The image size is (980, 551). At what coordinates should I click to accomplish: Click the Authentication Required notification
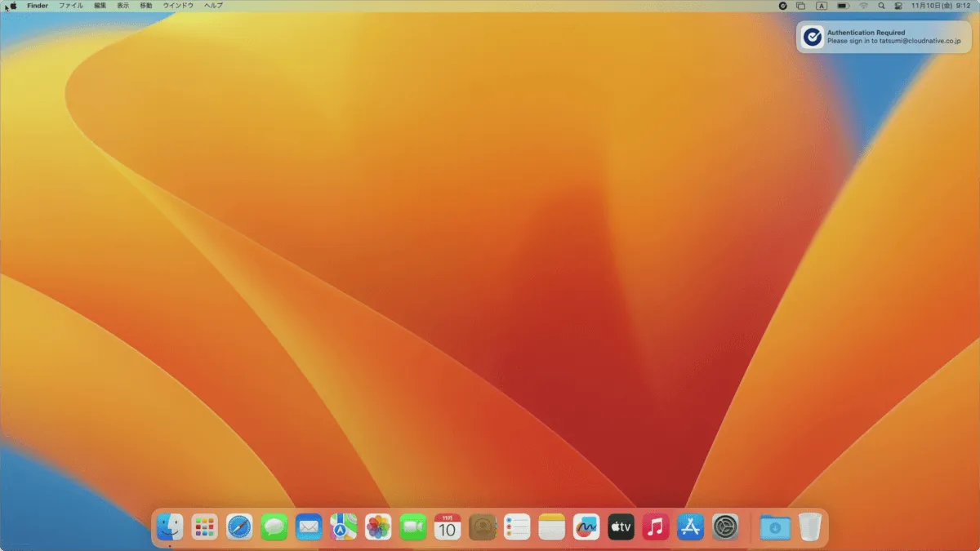884,37
